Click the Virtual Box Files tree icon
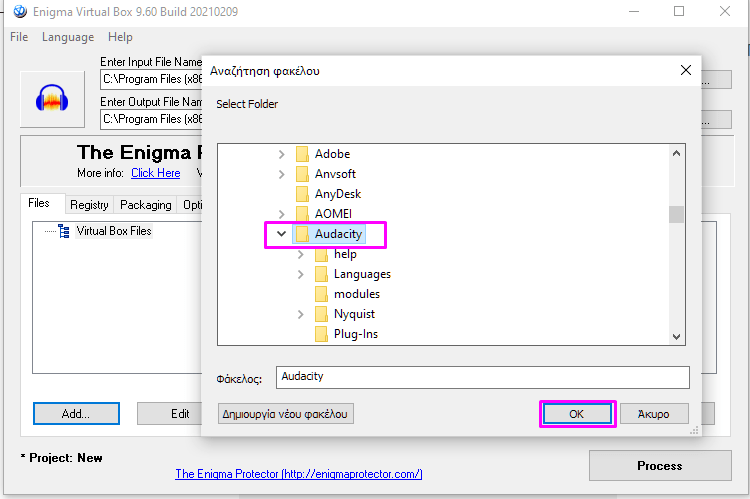This screenshot has height=499, width=750. pos(64,231)
